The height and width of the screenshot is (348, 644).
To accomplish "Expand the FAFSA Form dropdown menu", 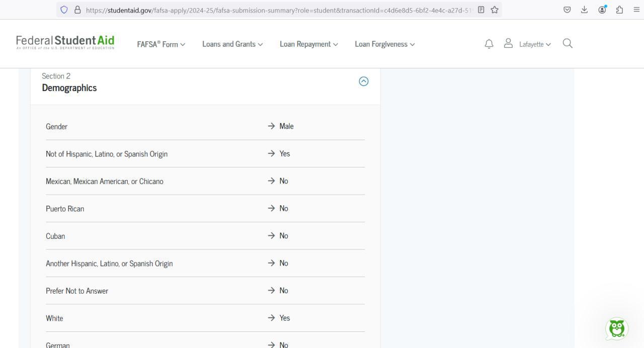I will [x=161, y=44].
